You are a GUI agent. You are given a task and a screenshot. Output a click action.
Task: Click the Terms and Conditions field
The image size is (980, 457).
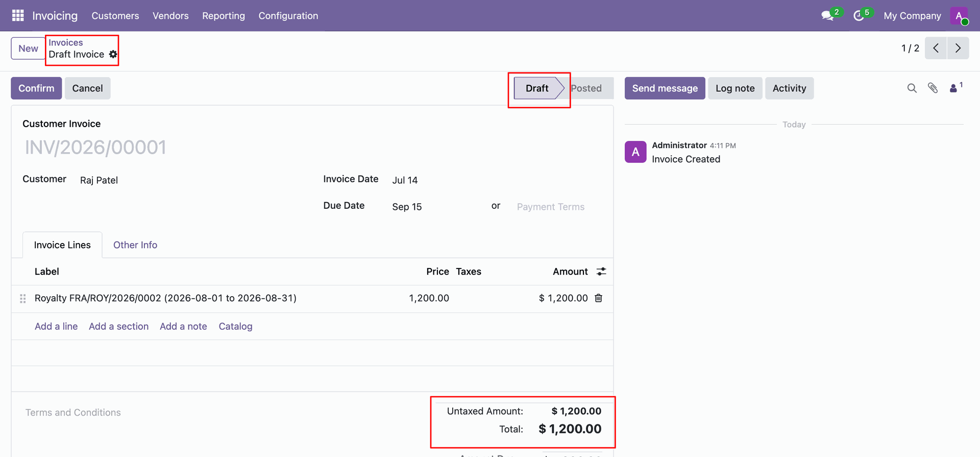73,413
